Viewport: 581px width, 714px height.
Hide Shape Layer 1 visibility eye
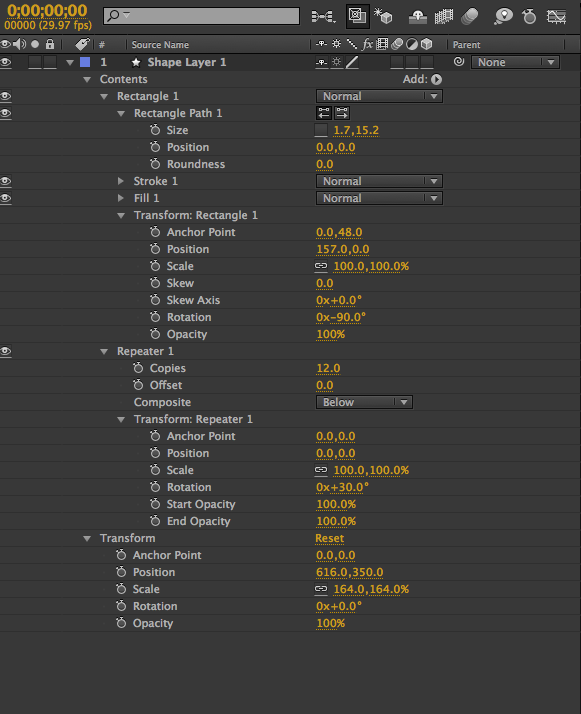click(5, 62)
